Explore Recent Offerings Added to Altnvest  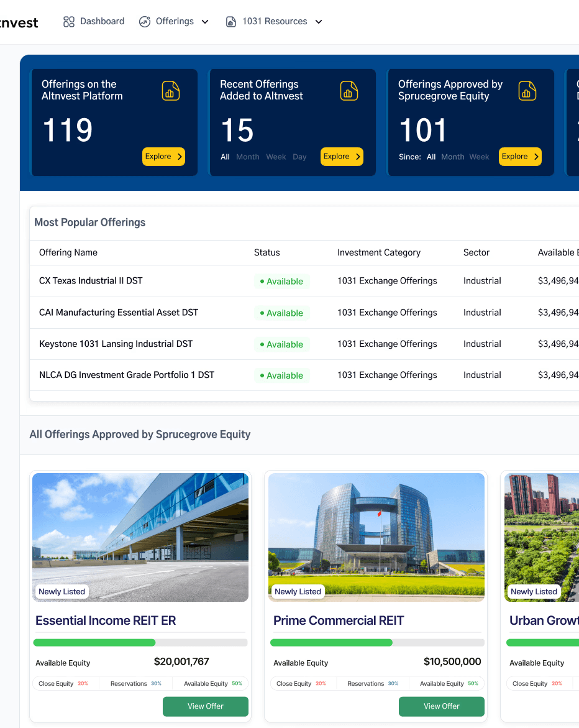342,157
